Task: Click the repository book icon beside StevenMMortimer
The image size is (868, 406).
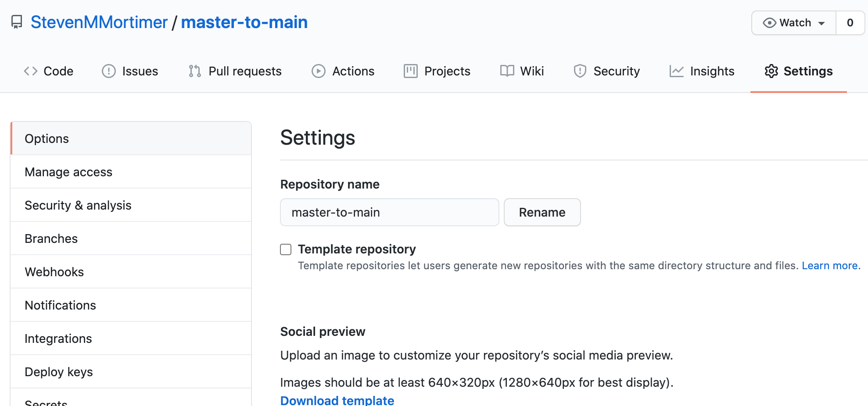Action: [x=17, y=22]
